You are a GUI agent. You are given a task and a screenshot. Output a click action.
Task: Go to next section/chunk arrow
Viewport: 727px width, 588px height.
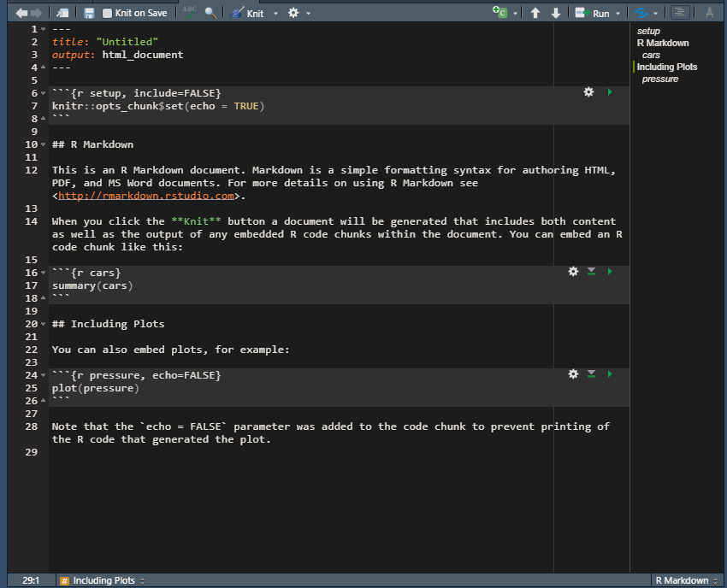coord(555,13)
